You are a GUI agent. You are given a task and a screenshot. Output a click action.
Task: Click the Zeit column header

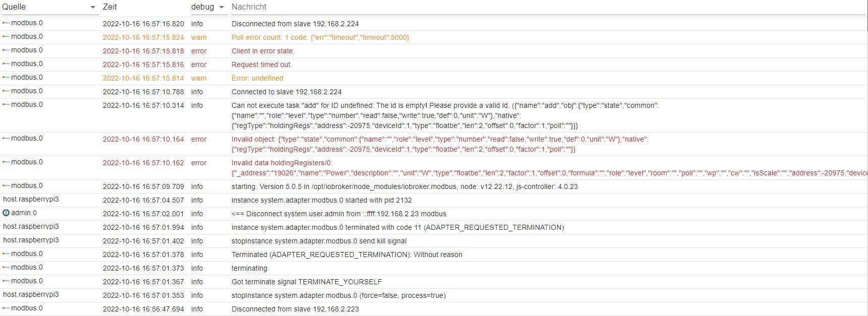tap(110, 7)
